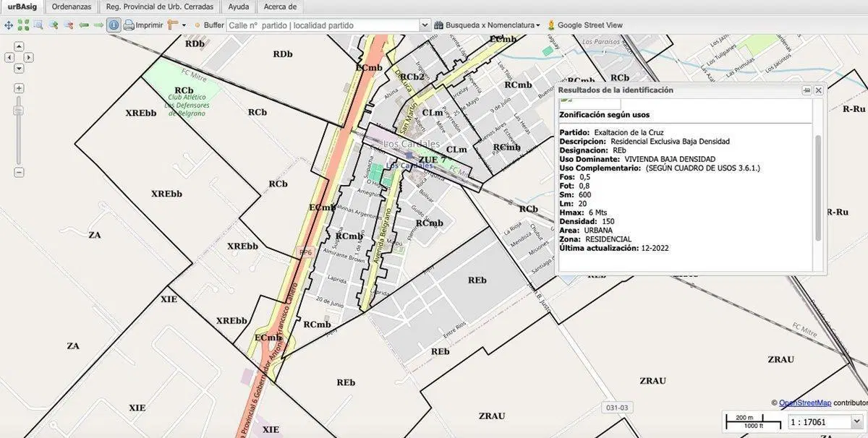This screenshot has height=438, width=868.
Task: Open Reg. Provincial de Urb. Cerradas tab
Action: (x=159, y=7)
